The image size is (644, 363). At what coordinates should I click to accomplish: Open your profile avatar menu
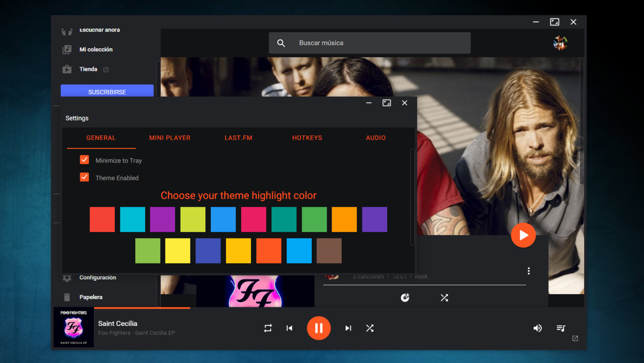(x=560, y=43)
